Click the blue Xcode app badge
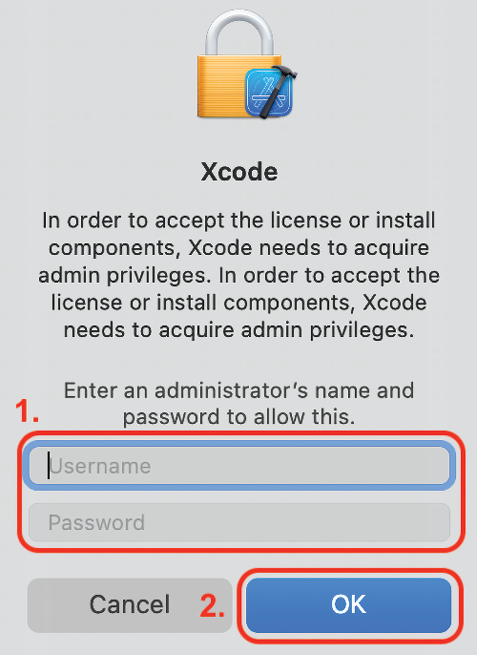477x655 pixels. 269,93
